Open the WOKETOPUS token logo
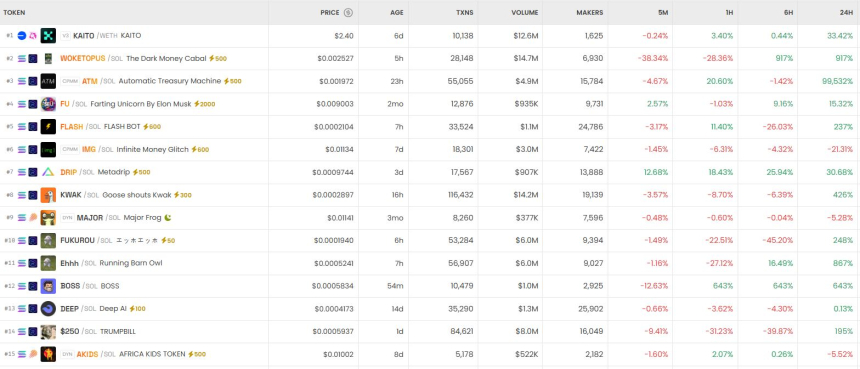Screen dimensions: 860x369 (48, 58)
